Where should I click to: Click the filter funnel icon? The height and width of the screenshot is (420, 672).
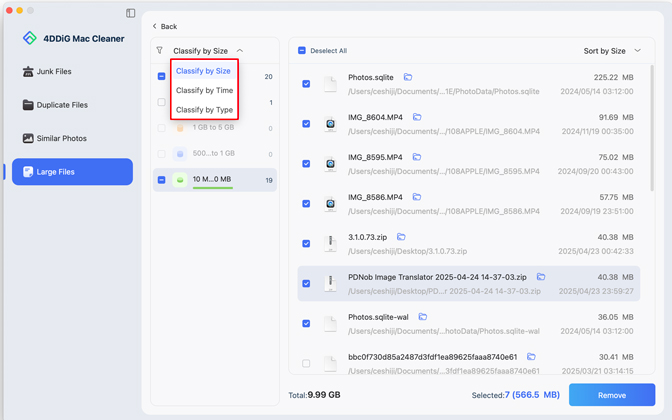tap(160, 50)
